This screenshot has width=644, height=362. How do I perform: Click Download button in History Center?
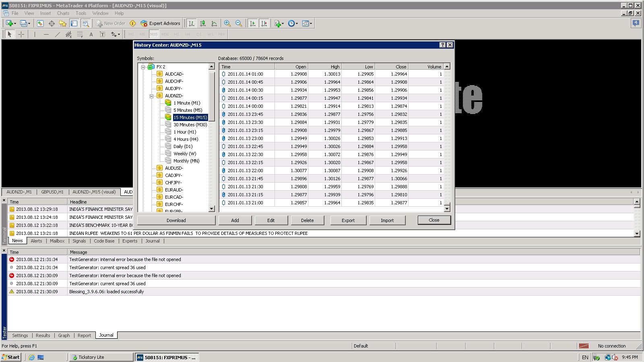pos(176,220)
